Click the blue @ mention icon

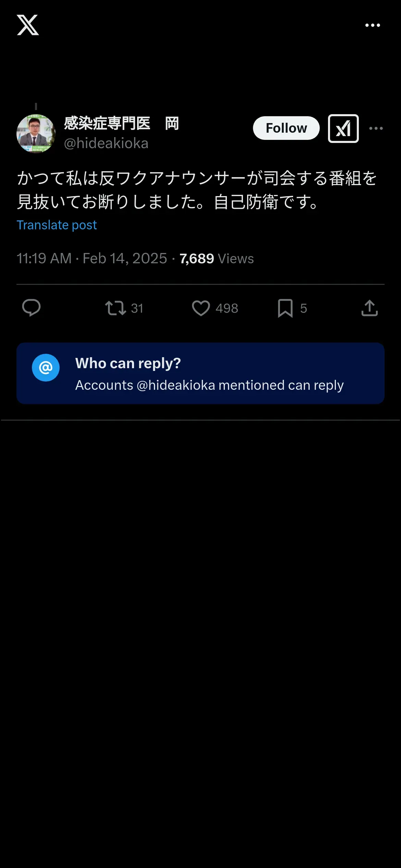coord(46,367)
